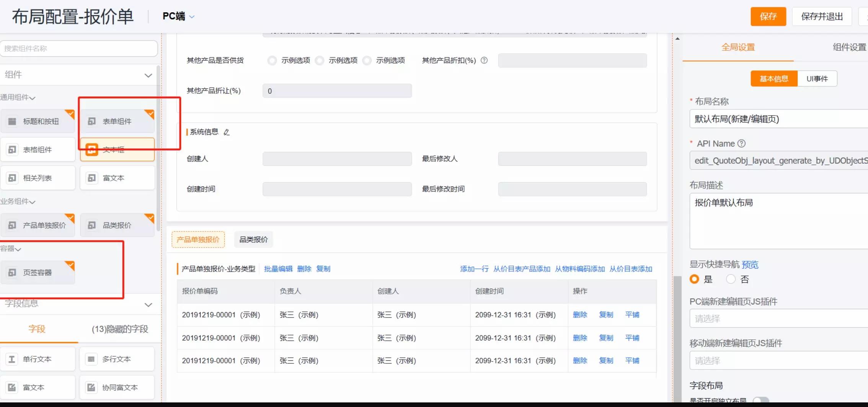This screenshot has width=868, height=407.
Task: Click the 预览 link next to 显示快捷导航
Action: [x=750, y=265]
